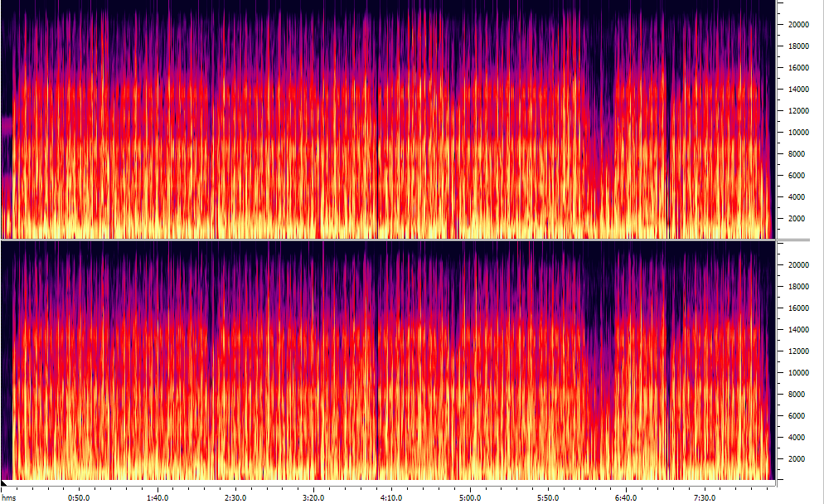Click inside the lower channel spectrogram
This screenshot has height=504, width=824.
point(388,361)
